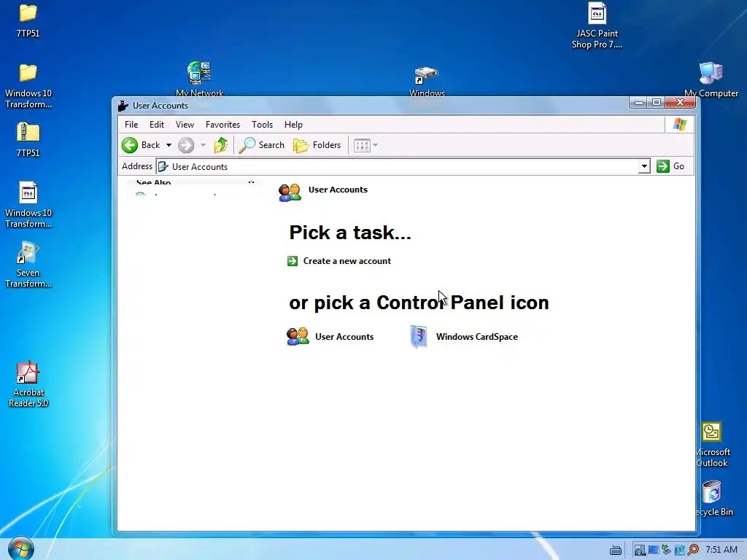Click the grayed Forward arrow button
The height and width of the screenshot is (560, 747).
tap(186, 145)
